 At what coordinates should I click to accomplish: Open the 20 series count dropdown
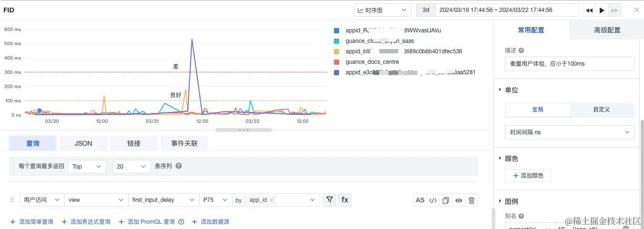pyautogui.click(x=132, y=167)
